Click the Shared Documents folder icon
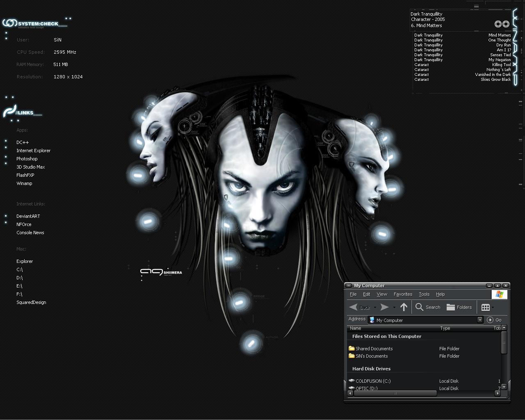The width and height of the screenshot is (525, 420). pyautogui.click(x=352, y=348)
